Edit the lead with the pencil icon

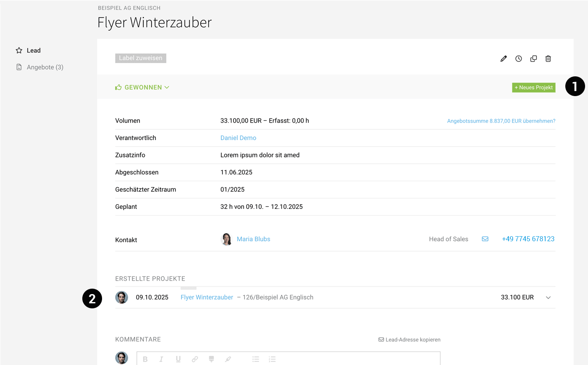504,58
